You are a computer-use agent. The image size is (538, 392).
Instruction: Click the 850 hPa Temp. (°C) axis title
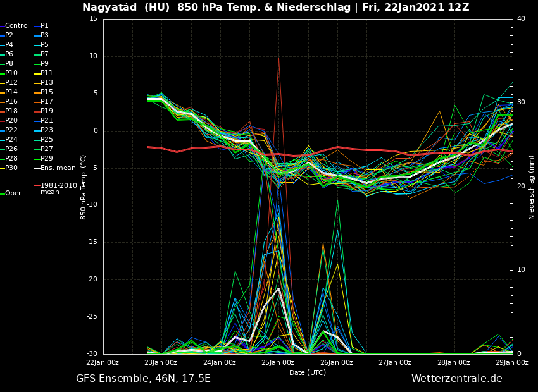(x=84, y=187)
